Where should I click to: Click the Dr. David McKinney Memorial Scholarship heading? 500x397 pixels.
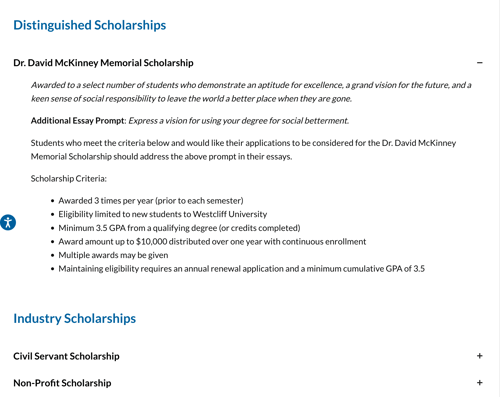pos(103,63)
